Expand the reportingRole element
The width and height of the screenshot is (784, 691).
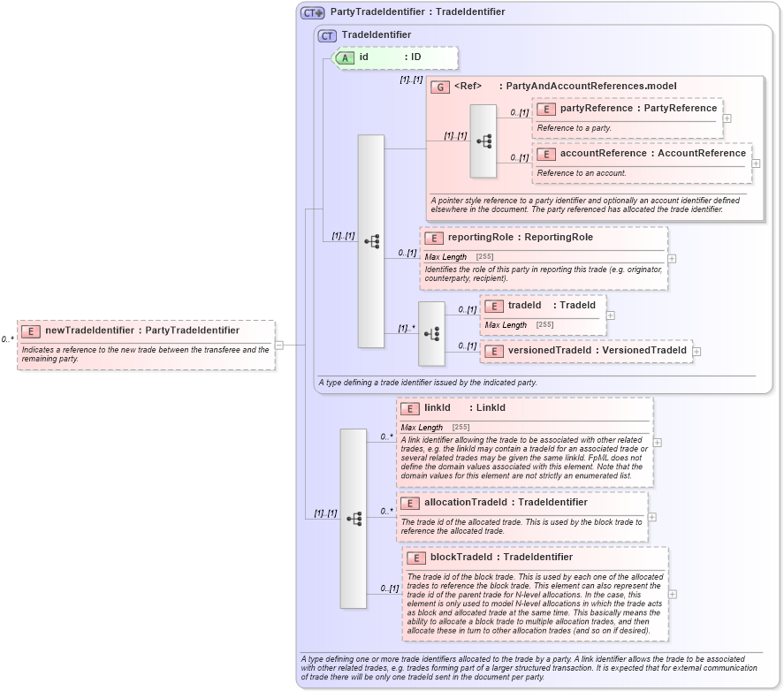pyautogui.click(x=672, y=259)
